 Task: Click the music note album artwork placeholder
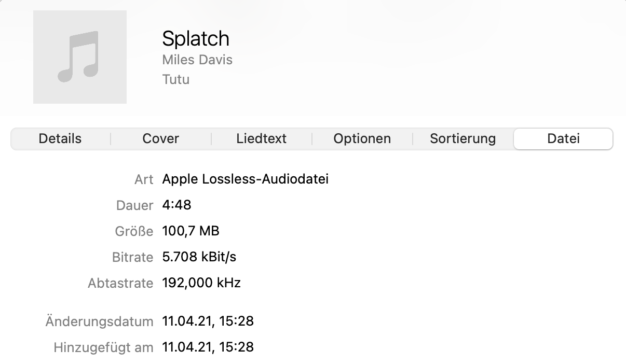pyautogui.click(x=80, y=57)
